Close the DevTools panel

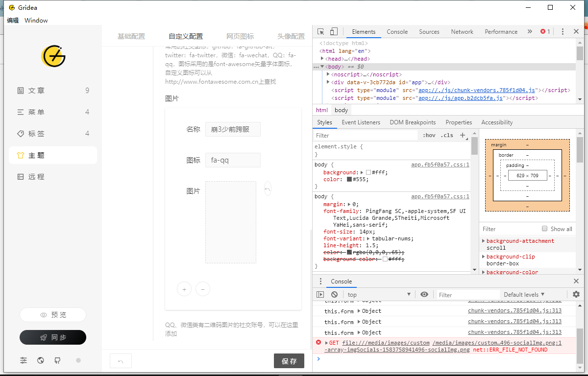[x=576, y=31]
